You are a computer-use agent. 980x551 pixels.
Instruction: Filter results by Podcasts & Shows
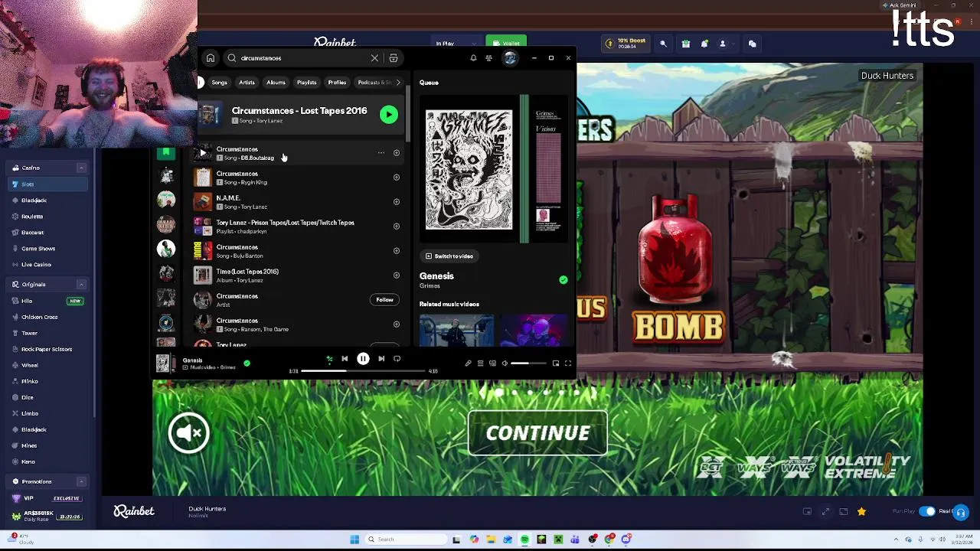coord(373,83)
